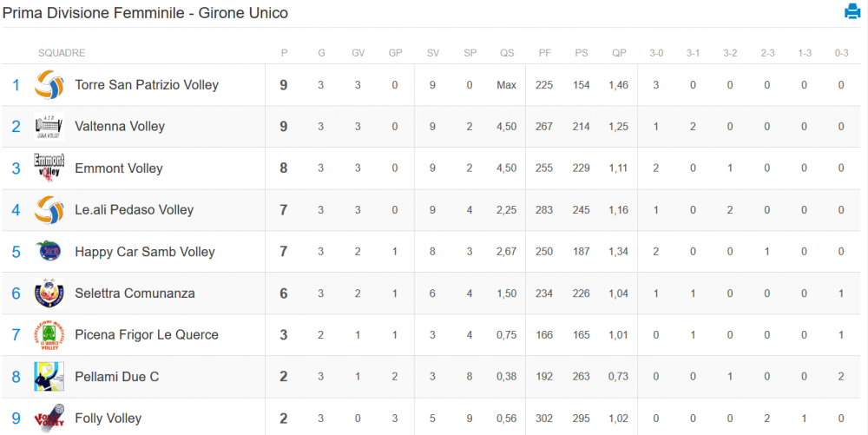The width and height of the screenshot is (868, 435).
Task: Select the QS column header
Action: point(507,53)
